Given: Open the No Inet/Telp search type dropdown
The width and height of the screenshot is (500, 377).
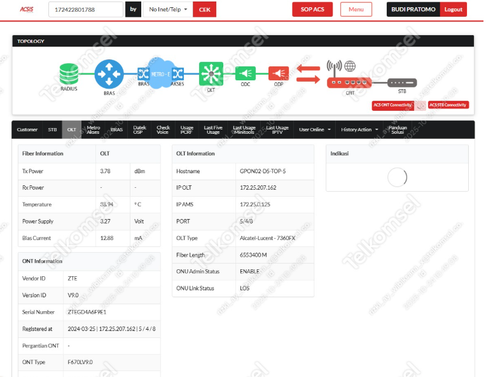Looking at the screenshot, I should pos(168,9).
